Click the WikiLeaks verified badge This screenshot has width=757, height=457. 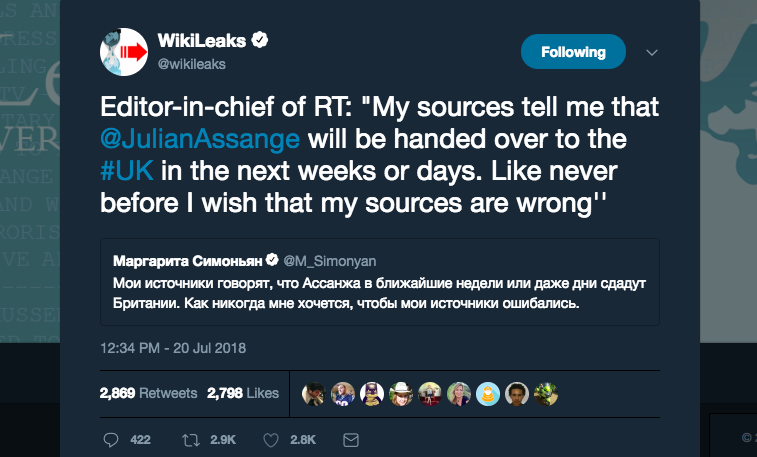pyautogui.click(x=261, y=40)
